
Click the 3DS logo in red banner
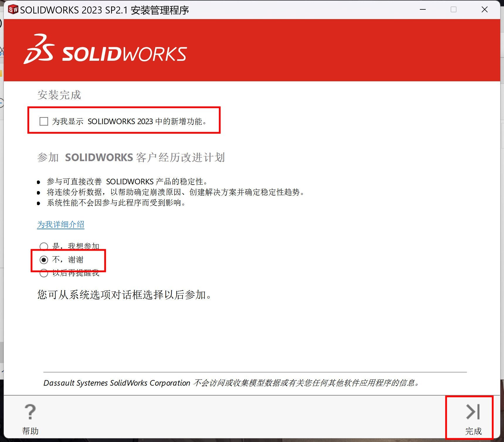(x=39, y=49)
